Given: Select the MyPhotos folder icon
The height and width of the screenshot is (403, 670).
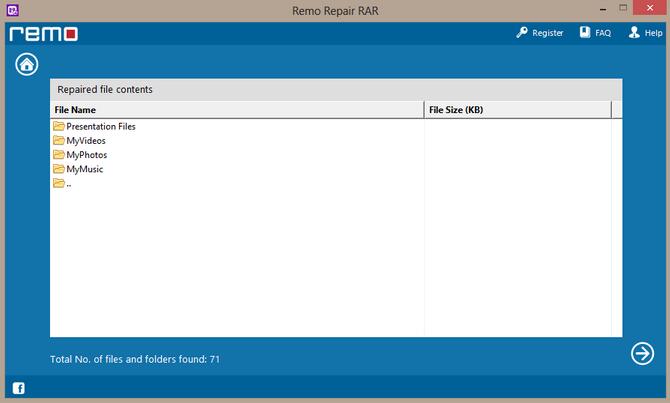Looking at the screenshot, I should [59, 154].
